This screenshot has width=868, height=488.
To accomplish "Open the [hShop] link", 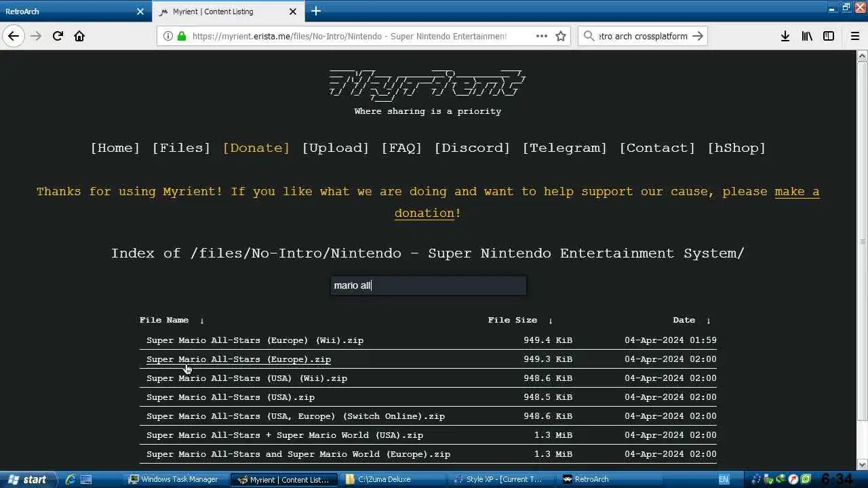I will [x=736, y=148].
